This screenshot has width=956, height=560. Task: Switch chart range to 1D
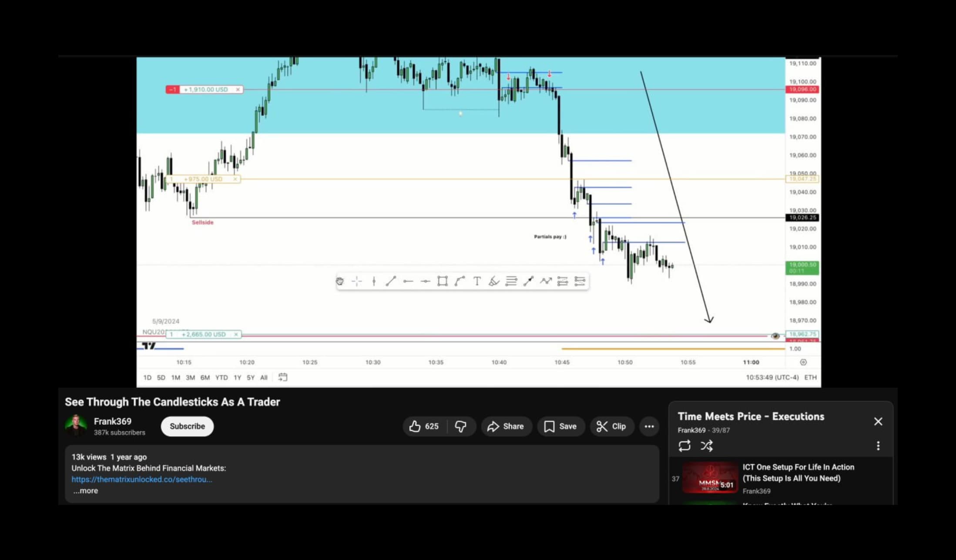(147, 377)
